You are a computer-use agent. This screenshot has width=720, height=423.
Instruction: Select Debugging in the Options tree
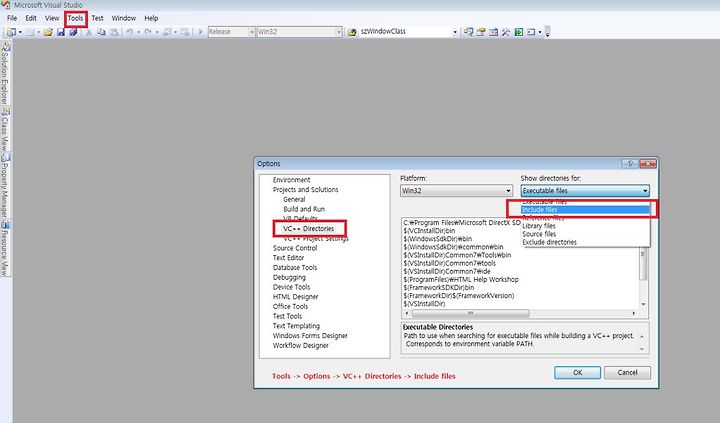point(289,277)
